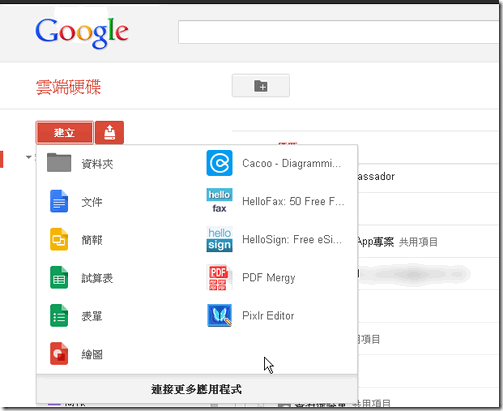Collapse the sidebar tree triangle arrow

point(29,157)
